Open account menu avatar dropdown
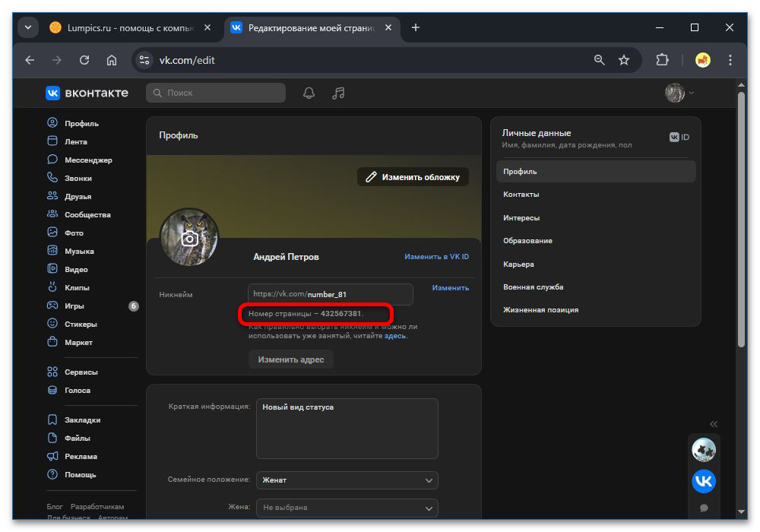The width and height of the screenshot is (760, 532). point(679,93)
